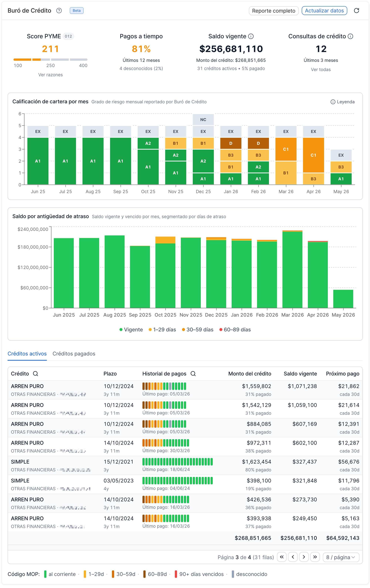Click the Ver razones link

(50, 75)
